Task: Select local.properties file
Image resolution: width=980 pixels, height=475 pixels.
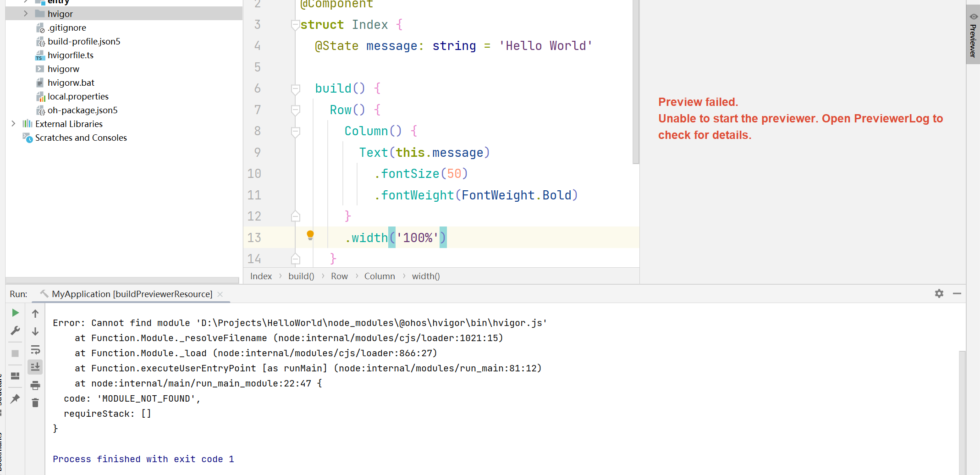Action: 78,96
